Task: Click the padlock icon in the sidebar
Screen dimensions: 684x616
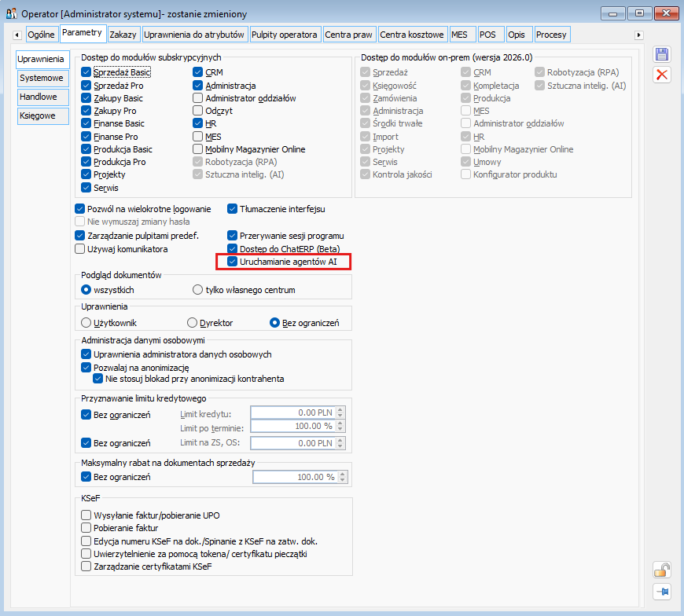Action: 662,570
